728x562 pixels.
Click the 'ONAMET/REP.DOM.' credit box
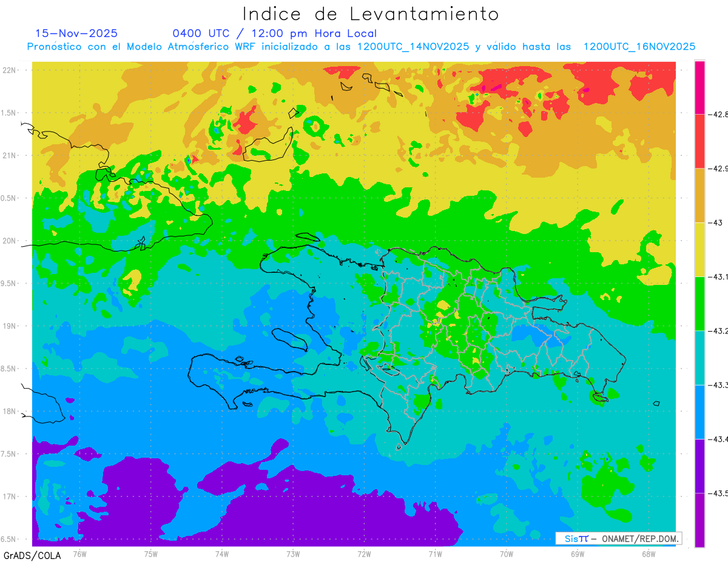pos(618,538)
